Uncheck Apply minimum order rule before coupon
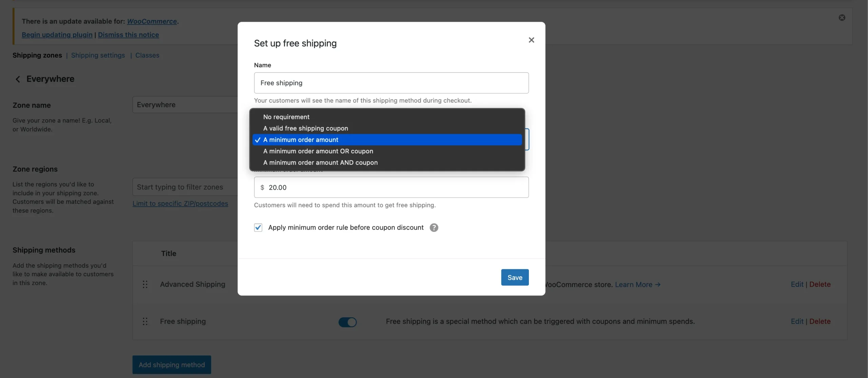 coord(258,228)
